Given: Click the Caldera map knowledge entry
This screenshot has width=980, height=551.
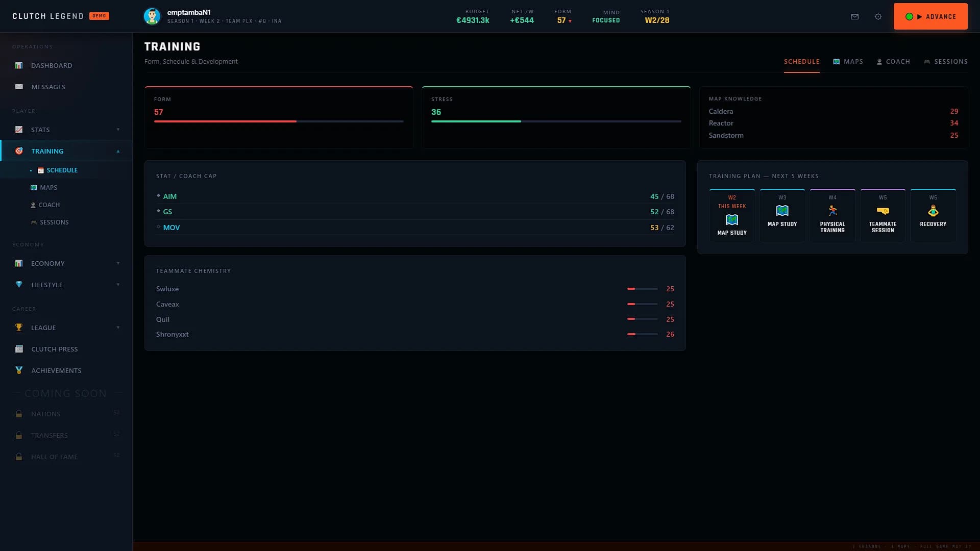Looking at the screenshot, I should click(x=833, y=111).
